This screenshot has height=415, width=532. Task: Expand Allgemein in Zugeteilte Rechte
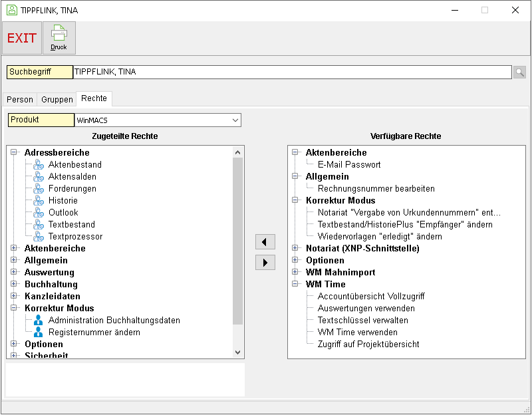coord(13,260)
